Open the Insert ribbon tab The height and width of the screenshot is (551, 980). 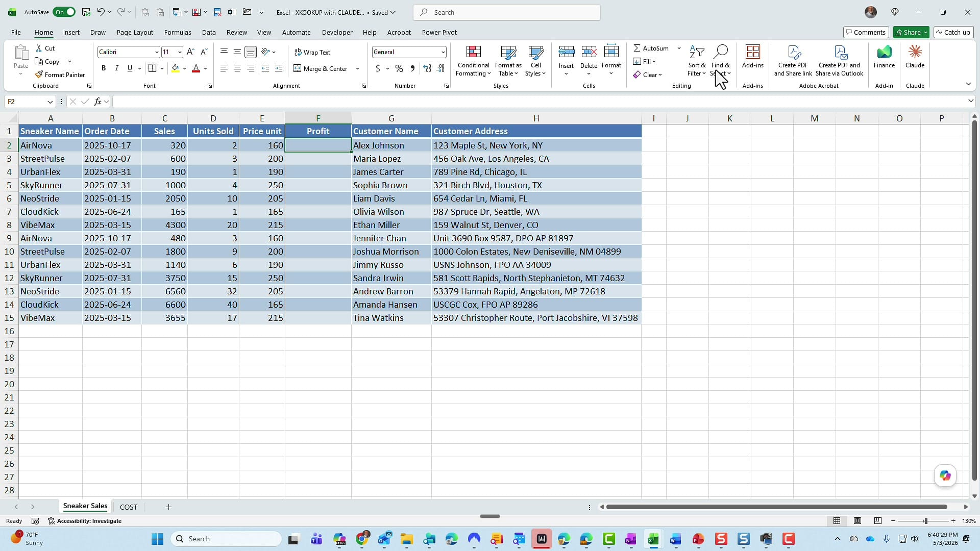pyautogui.click(x=71, y=32)
